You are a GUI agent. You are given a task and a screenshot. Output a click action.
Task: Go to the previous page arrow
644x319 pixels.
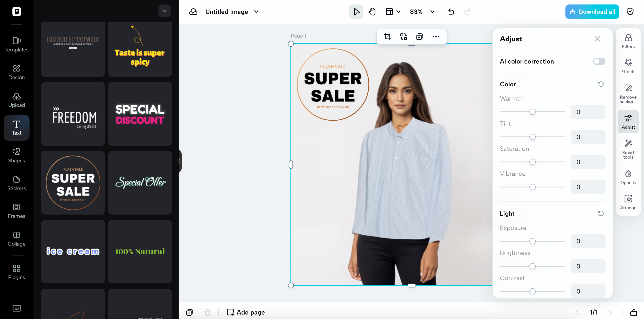[x=577, y=312]
